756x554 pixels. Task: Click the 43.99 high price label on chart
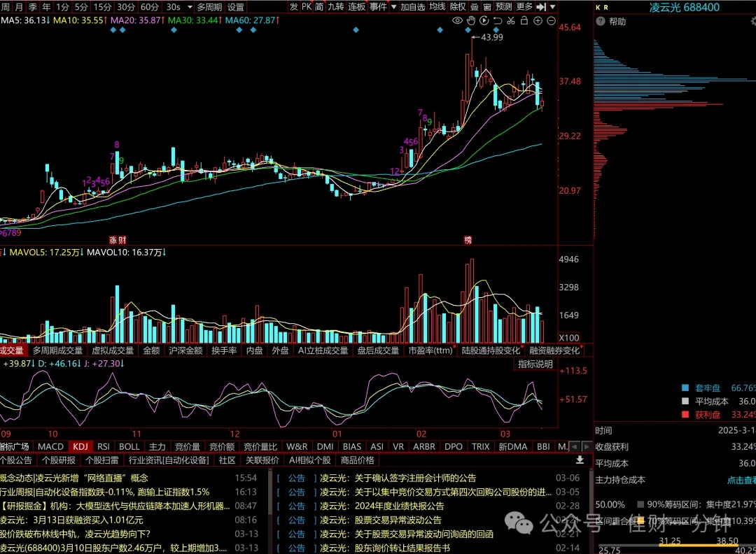click(x=491, y=37)
